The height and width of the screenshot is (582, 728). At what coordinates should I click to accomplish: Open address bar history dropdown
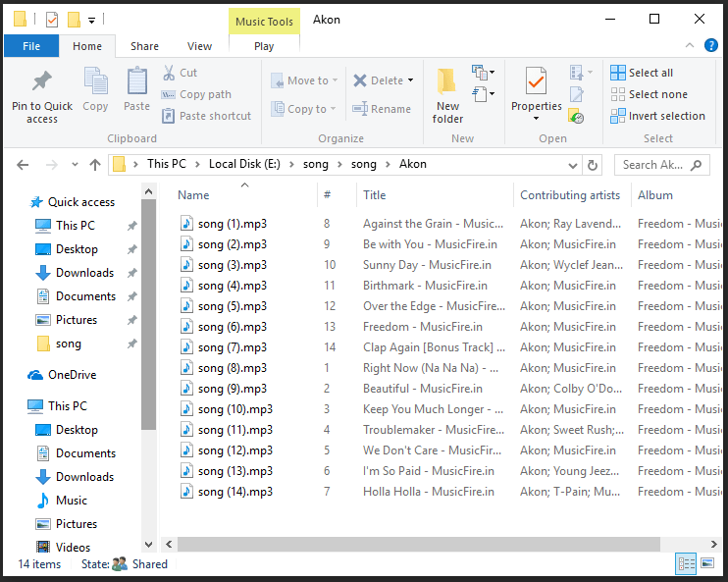point(573,165)
